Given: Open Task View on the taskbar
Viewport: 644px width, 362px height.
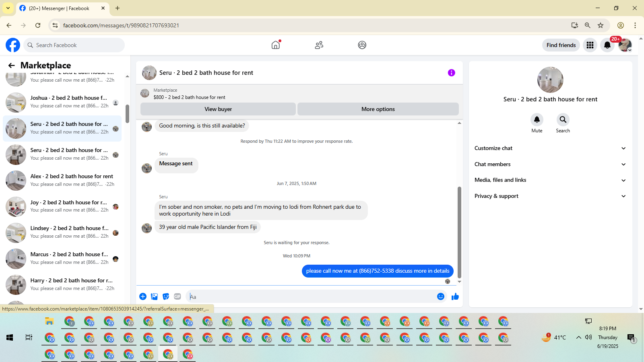Looking at the screenshot, I should click(x=29, y=337).
